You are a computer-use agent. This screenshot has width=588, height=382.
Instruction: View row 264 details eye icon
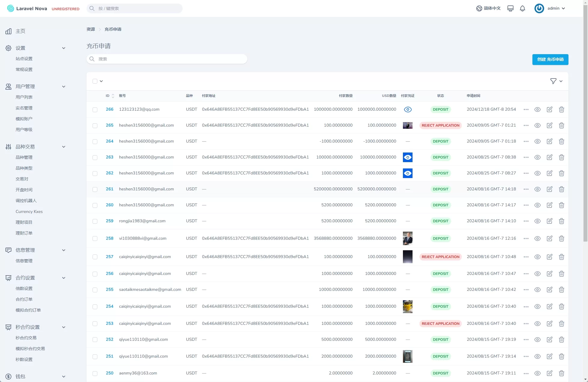click(x=537, y=141)
